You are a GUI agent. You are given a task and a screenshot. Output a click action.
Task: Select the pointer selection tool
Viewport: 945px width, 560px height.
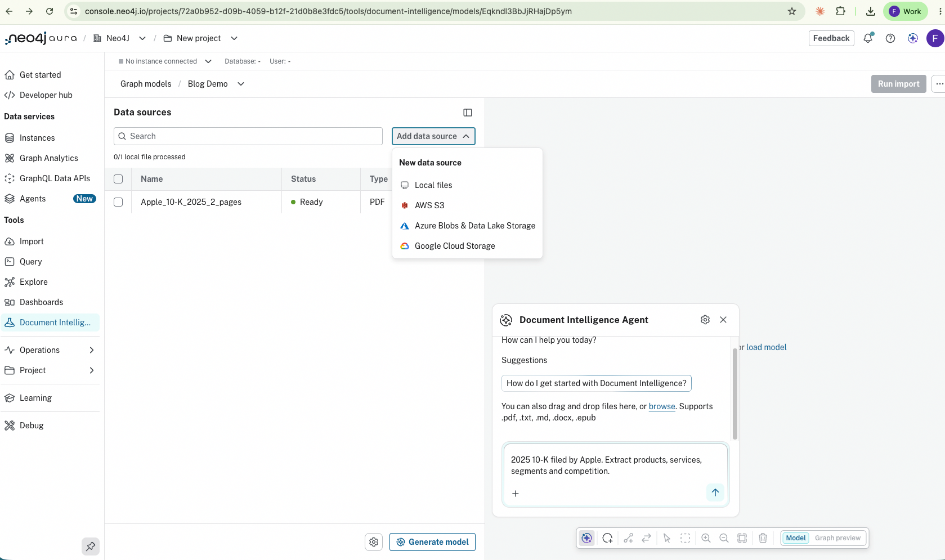(667, 538)
